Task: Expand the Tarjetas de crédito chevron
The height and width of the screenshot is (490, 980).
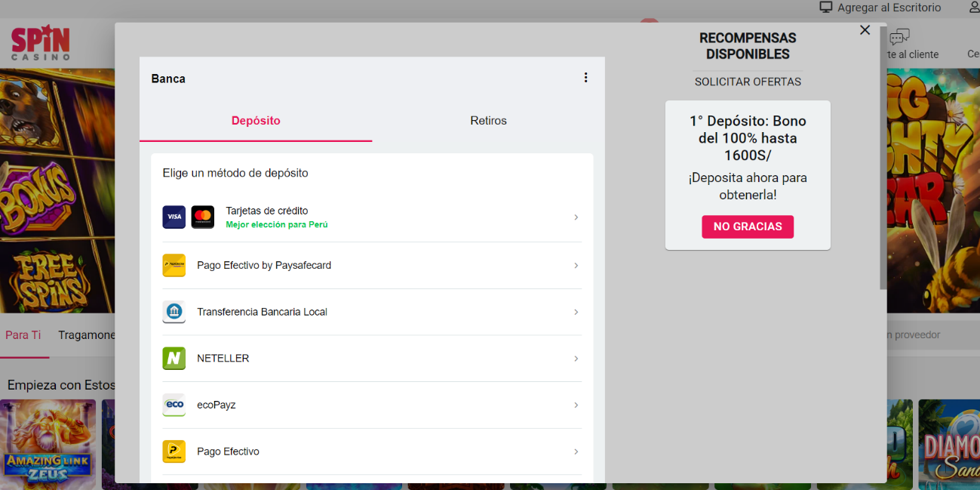Action: tap(576, 217)
